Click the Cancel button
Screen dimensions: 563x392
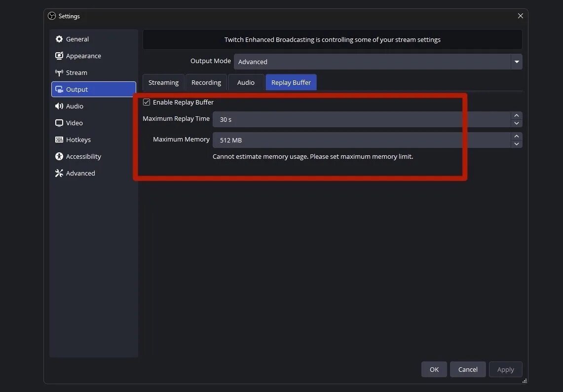(x=468, y=369)
